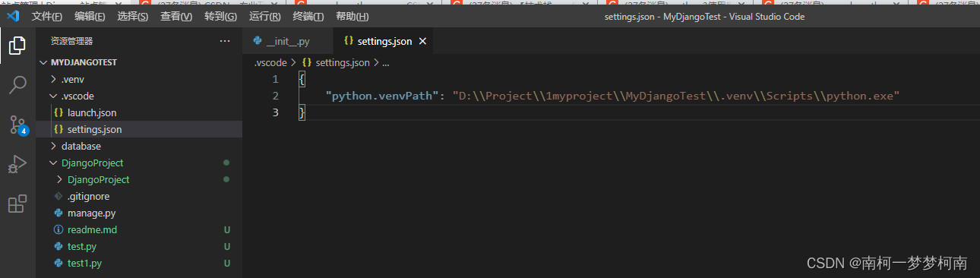Close the settings.json editor tab
Image resolution: width=980 pixels, height=278 pixels.
(x=422, y=41)
